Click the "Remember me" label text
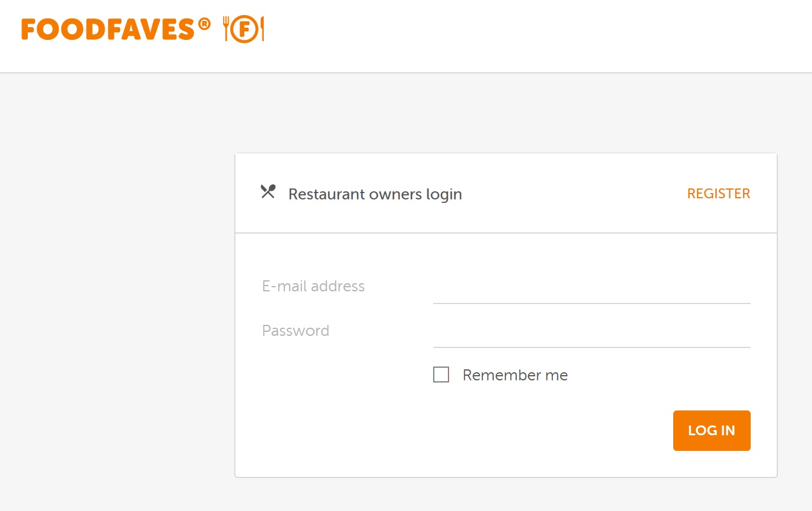This screenshot has width=812, height=511. (515, 375)
